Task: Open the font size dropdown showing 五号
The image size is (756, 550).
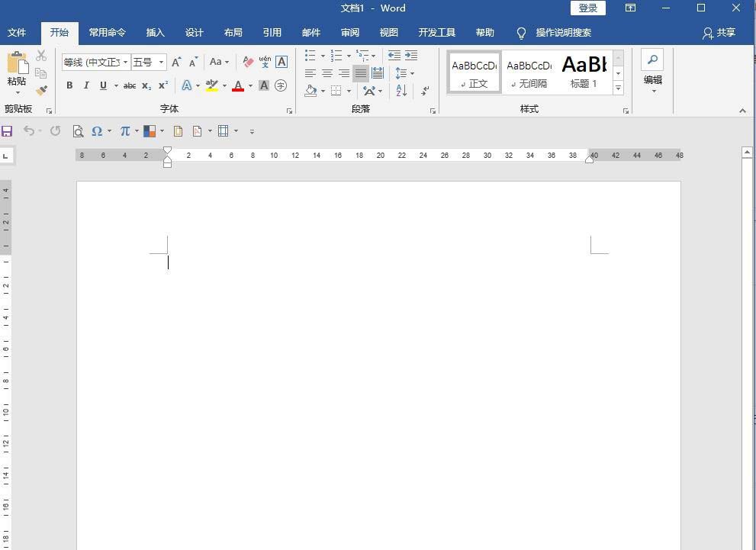Action: (x=161, y=63)
